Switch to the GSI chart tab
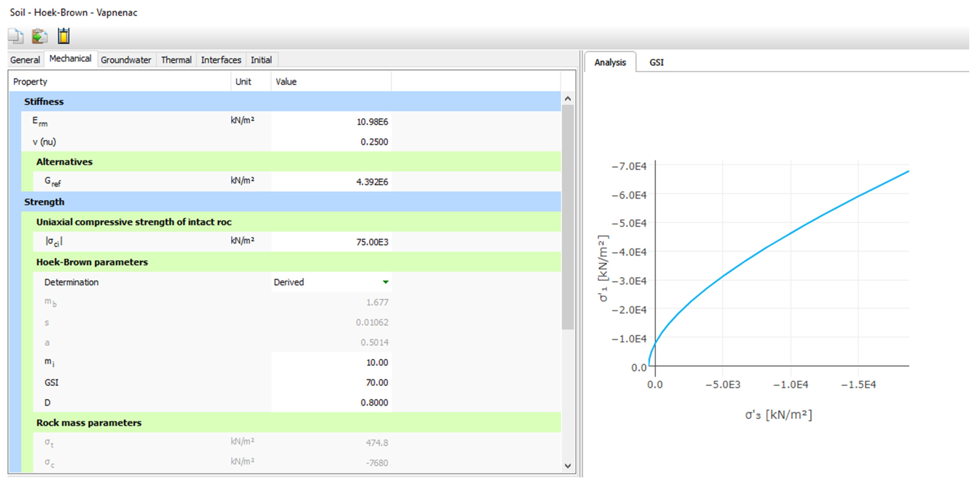Image resolution: width=980 pixels, height=483 pixels. coord(656,62)
